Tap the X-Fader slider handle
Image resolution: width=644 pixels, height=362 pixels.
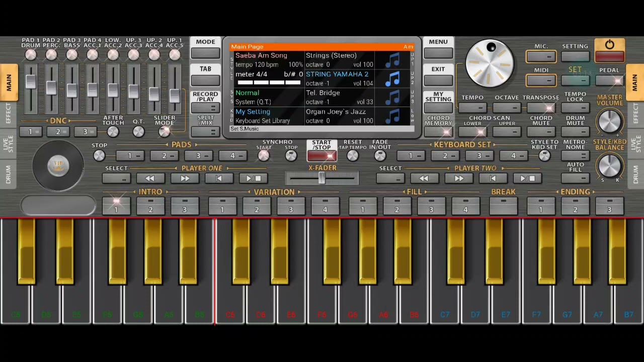(x=321, y=178)
